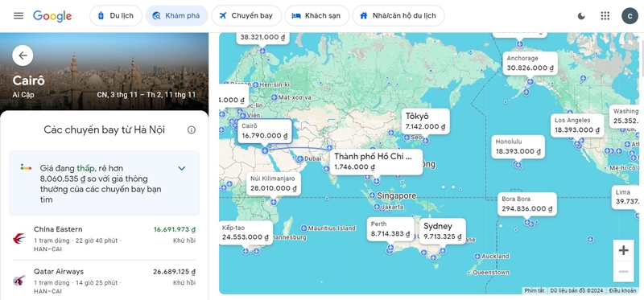Click the Cairo trip dates text
Viewport: 644px width, 300px height.
(x=147, y=95)
